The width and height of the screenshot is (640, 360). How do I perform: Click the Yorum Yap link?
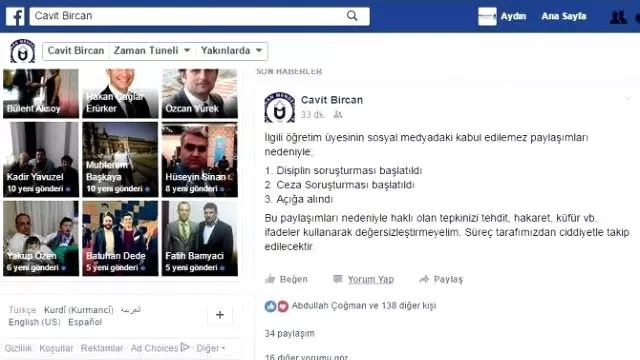click(371, 279)
